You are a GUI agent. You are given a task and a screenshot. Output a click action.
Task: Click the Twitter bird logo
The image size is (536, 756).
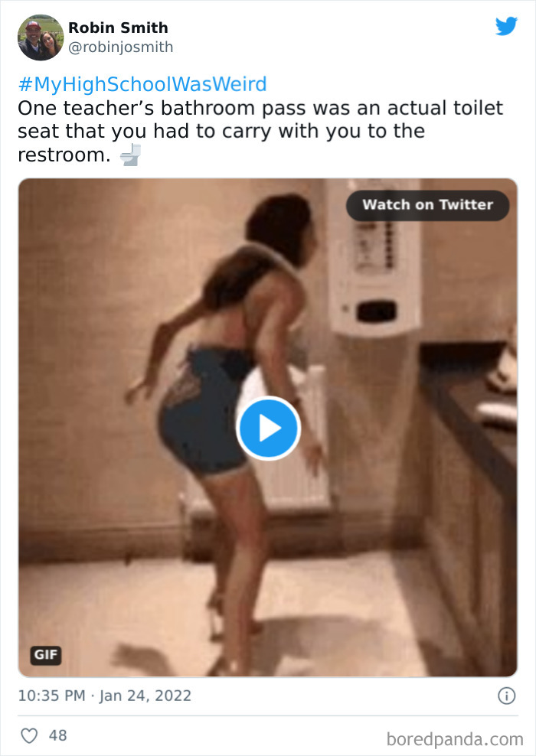pyautogui.click(x=506, y=27)
